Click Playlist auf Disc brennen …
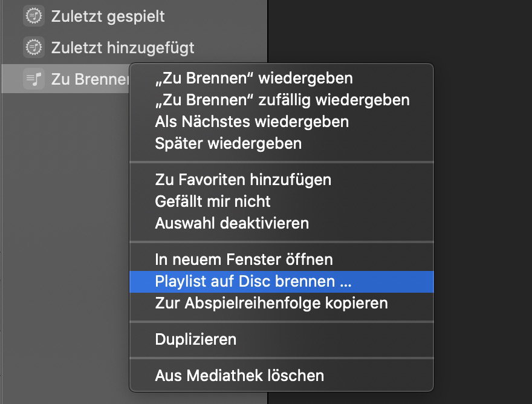 tap(253, 281)
